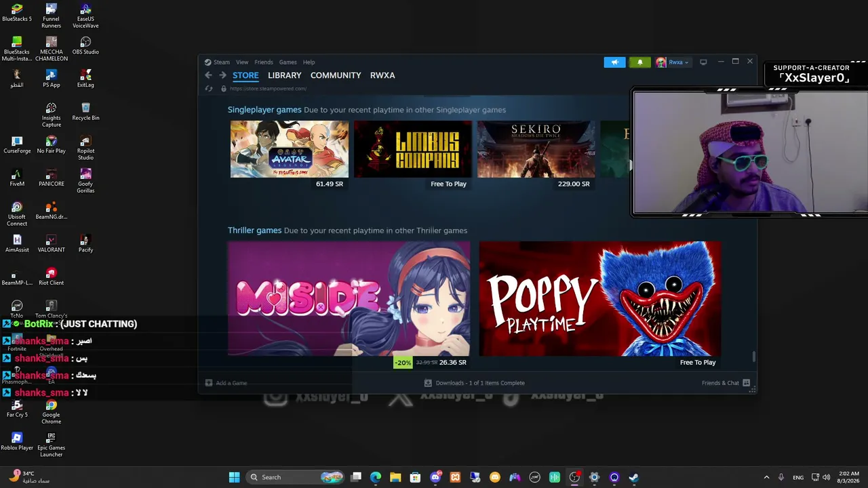Image resolution: width=868 pixels, height=488 pixels.
Task: Open the View menu
Action: (x=242, y=62)
